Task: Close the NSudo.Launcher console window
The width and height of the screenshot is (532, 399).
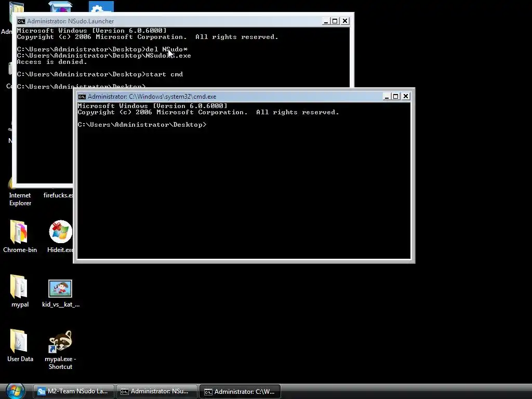Action: (345, 21)
